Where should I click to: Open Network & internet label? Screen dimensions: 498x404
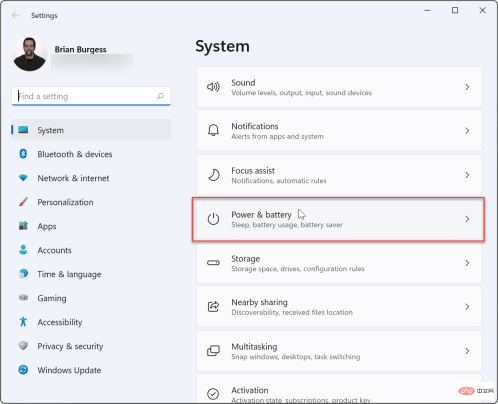tap(73, 178)
